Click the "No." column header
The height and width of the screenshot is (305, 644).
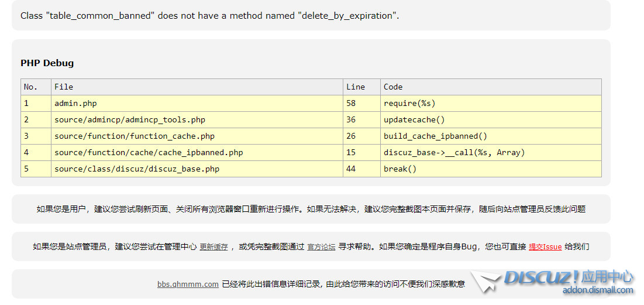pyautogui.click(x=30, y=87)
